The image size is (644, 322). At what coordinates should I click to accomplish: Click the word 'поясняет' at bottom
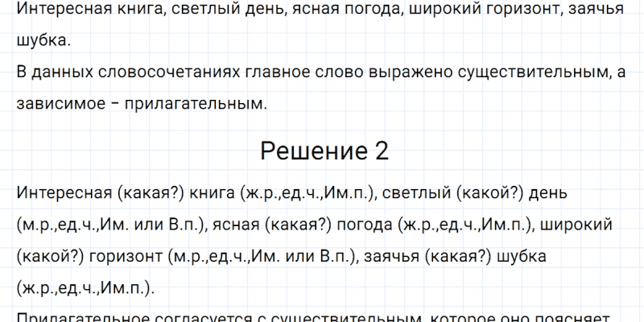coord(581,316)
